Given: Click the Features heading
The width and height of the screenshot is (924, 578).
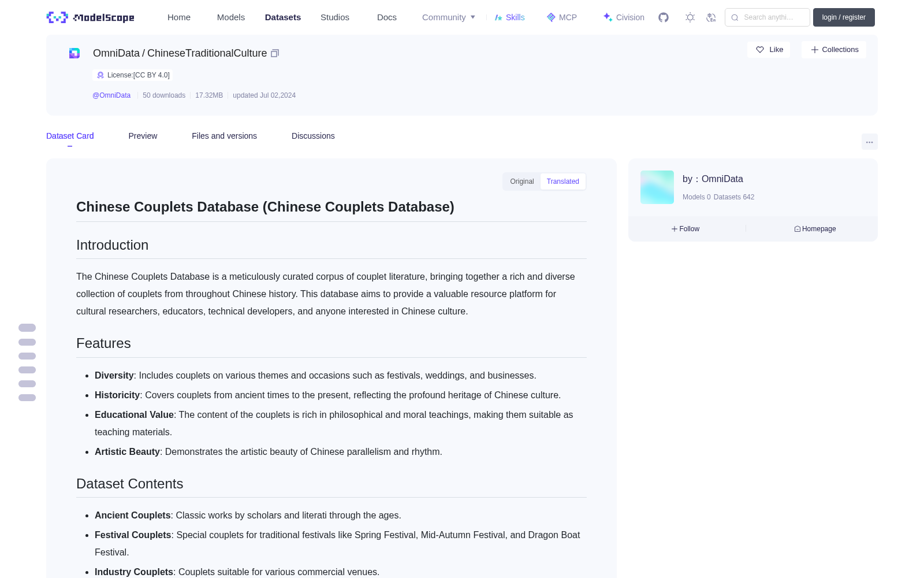Looking at the screenshot, I should point(103,343).
